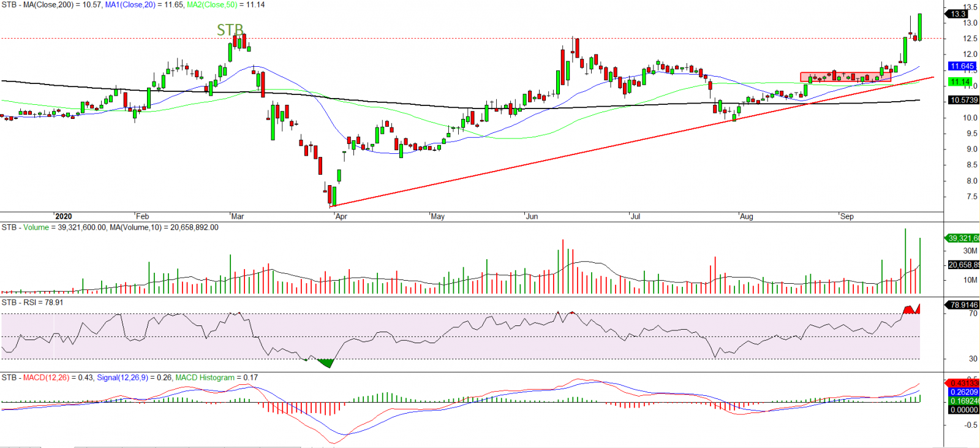Click the green 11.14 price axis tag
Viewport: 980px width, 448px height.
click(960, 82)
